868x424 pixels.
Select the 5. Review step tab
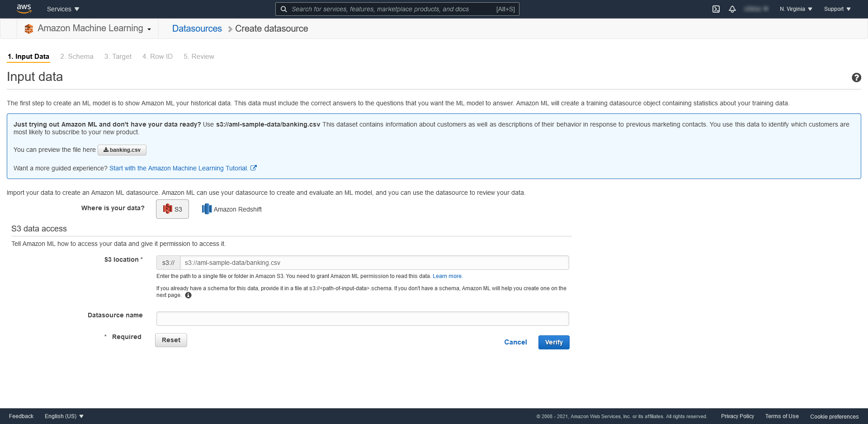pos(199,57)
